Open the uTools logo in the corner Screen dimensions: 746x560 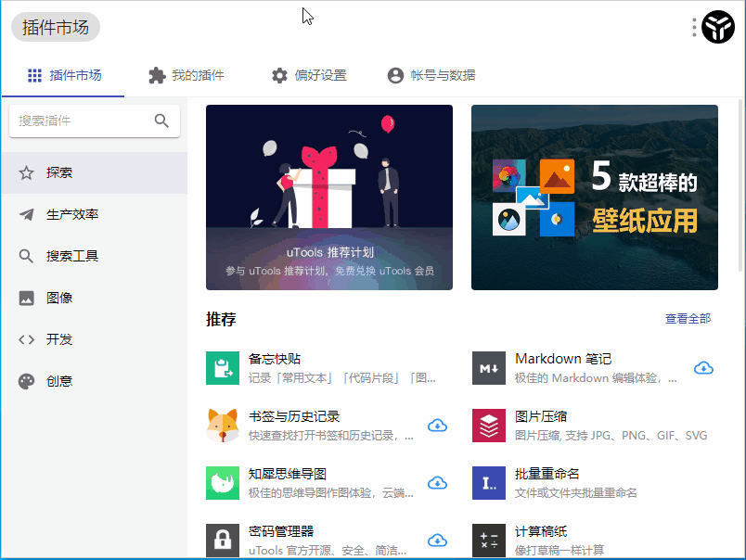[717, 27]
